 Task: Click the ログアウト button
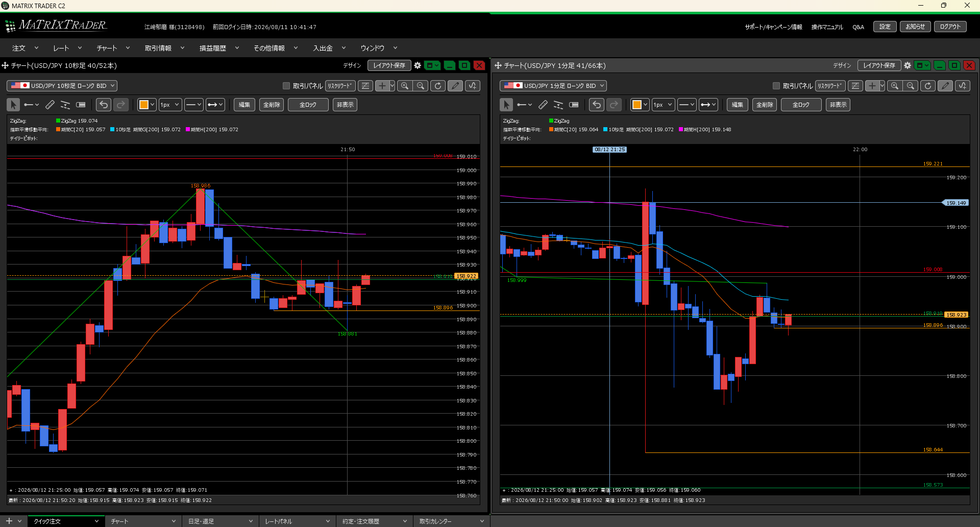pyautogui.click(x=950, y=27)
